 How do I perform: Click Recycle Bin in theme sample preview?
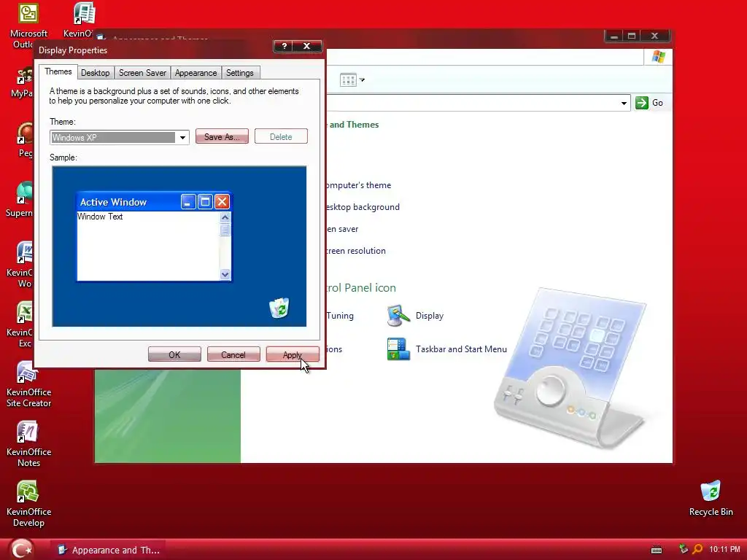coord(279,308)
